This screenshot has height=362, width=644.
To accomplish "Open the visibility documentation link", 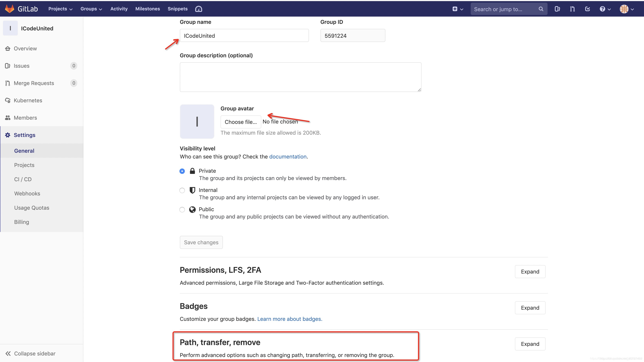I will click(x=287, y=157).
